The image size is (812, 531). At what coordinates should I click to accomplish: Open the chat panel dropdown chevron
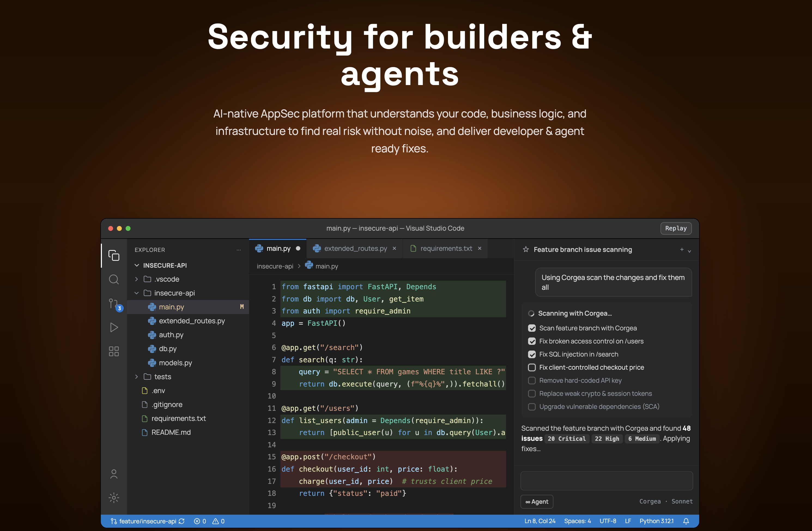click(x=689, y=251)
